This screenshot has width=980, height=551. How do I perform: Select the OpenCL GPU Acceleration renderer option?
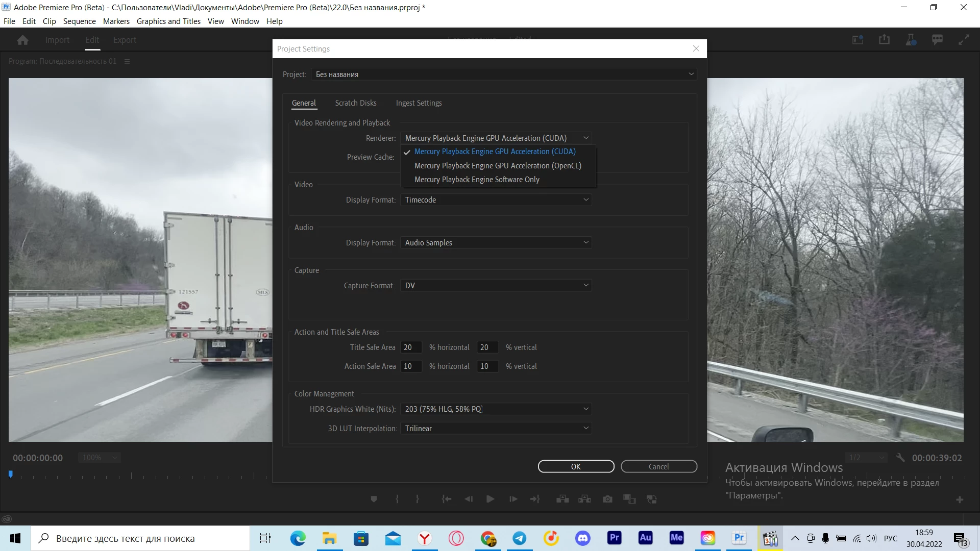point(498,166)
